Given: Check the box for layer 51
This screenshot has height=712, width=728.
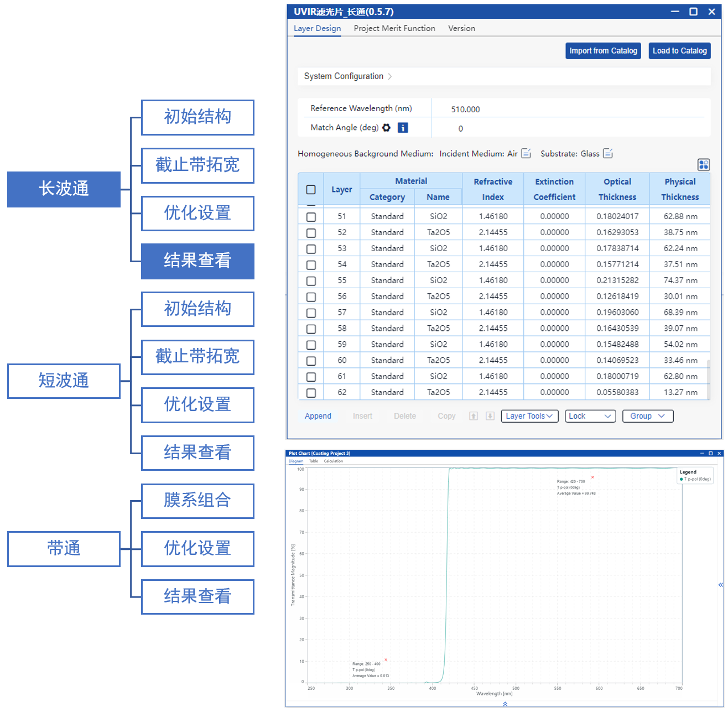Looking at the screenshot, I should click(311, 217).
